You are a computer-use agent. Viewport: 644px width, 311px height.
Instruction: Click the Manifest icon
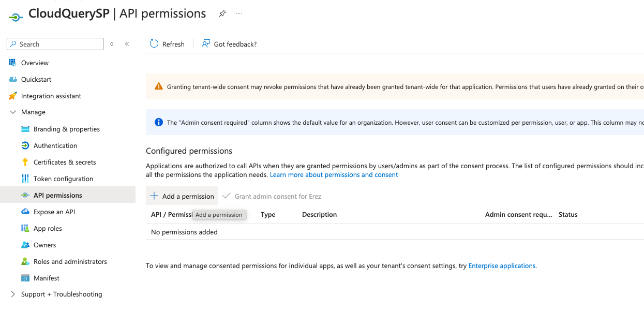click(25, 278)
